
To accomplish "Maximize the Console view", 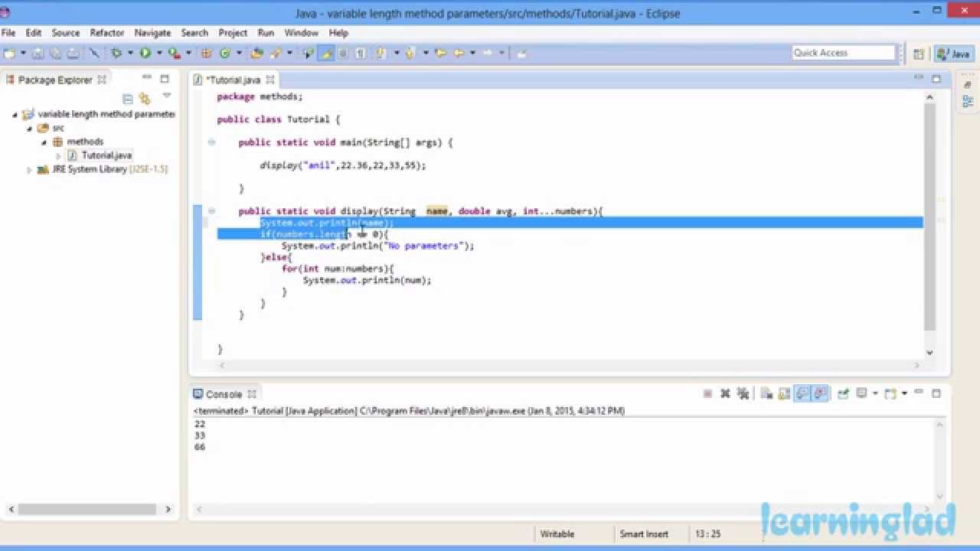I will click(x=936, y=393).
